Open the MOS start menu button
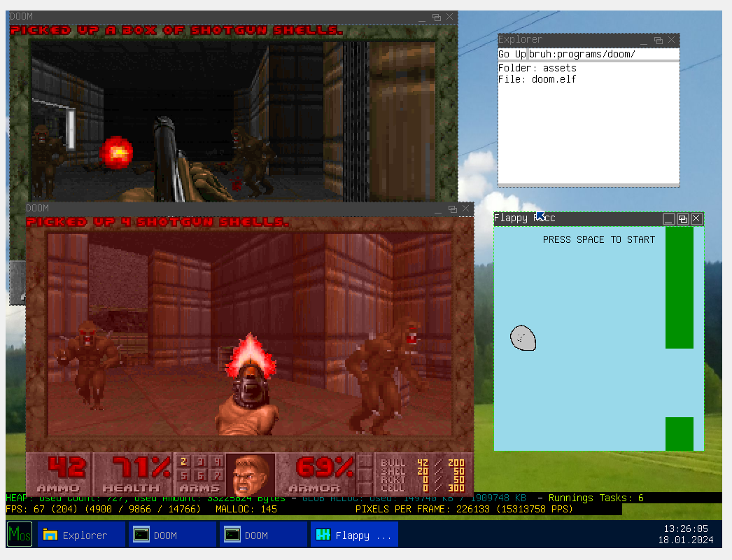732x560 pixels. point(20,534)
